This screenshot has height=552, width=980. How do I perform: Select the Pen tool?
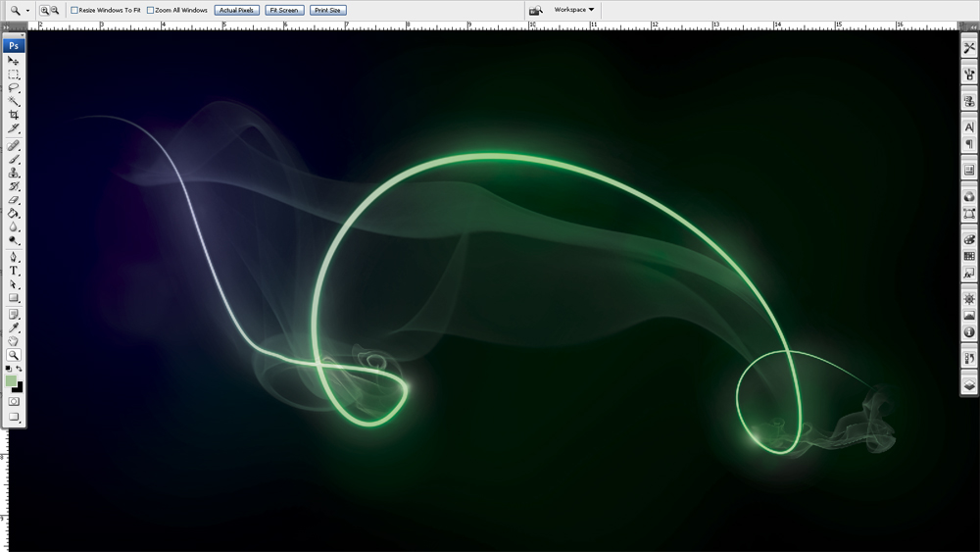coord(13,257)
